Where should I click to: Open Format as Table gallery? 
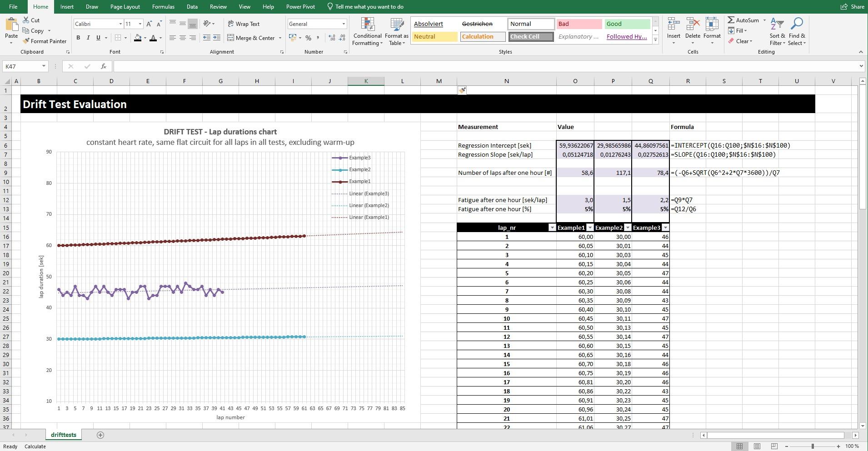coord(397,32)
